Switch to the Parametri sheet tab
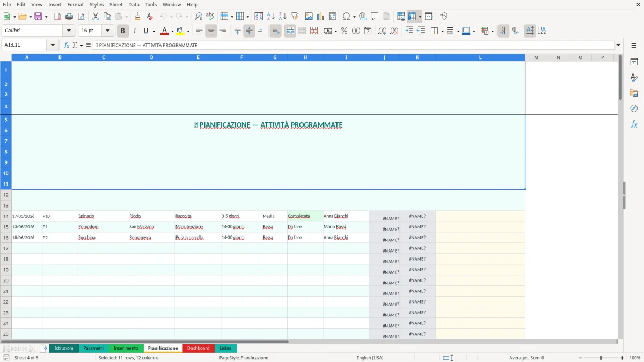This screenshot has width=644, height=362. click(93, 348)
